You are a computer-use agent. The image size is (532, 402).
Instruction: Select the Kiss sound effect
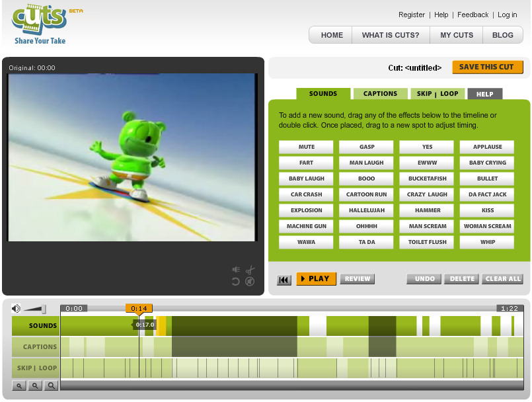pyautogui.click(x=487, y=210)
